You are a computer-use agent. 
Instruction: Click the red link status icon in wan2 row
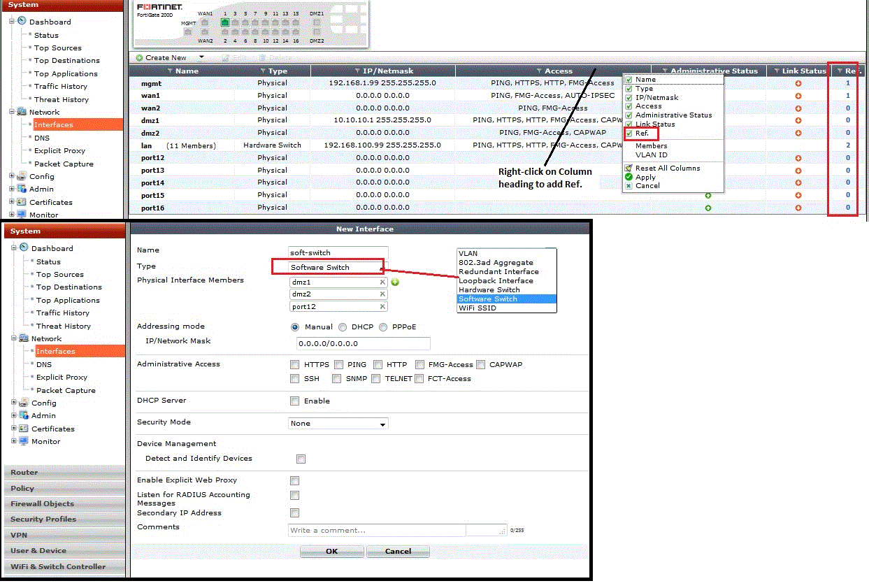point(798,108)
